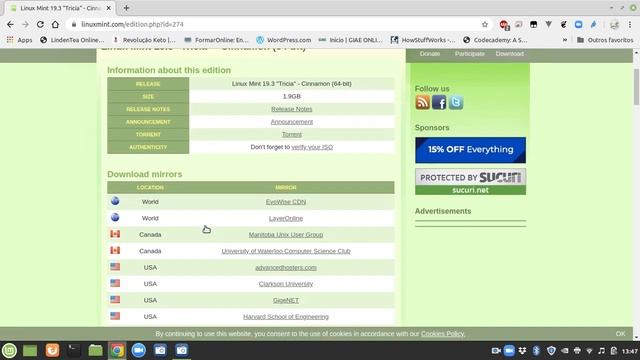This screenshot has height=360, width=640.
Task: Open the Announcement link
Action: coord(291,122)
